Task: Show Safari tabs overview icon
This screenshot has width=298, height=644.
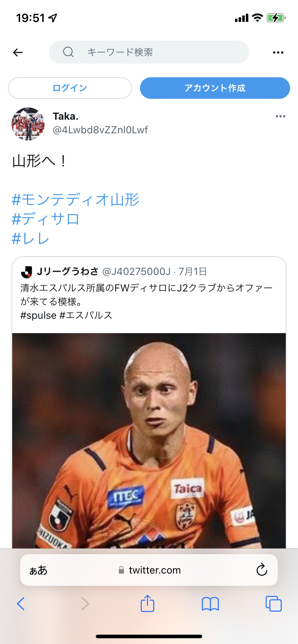Action: pyautogui.click(x=274, y=604)
